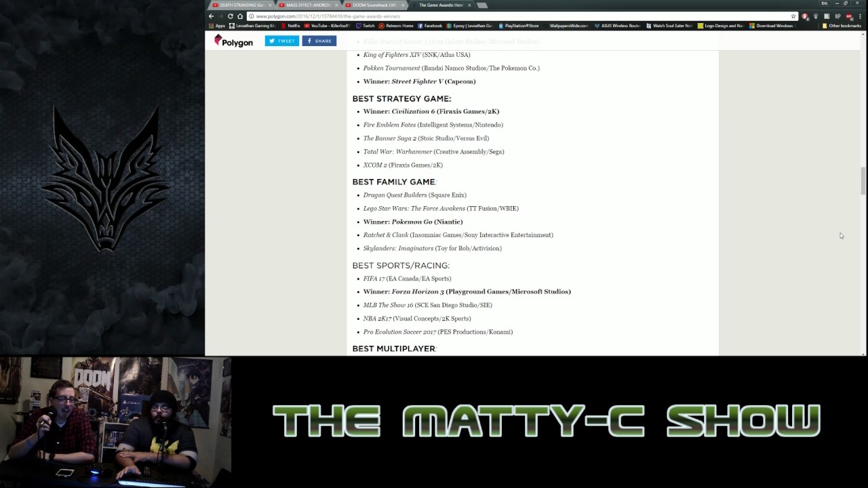This screenshot has height=488, width=868.
Task: Click the Winner: Forza Horizon 3 entry
Action: tap(467, 291)
